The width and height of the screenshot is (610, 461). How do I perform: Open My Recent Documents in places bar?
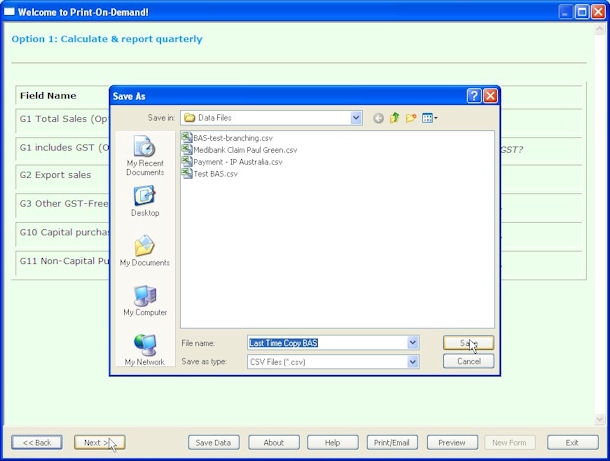tap(144, 153)
